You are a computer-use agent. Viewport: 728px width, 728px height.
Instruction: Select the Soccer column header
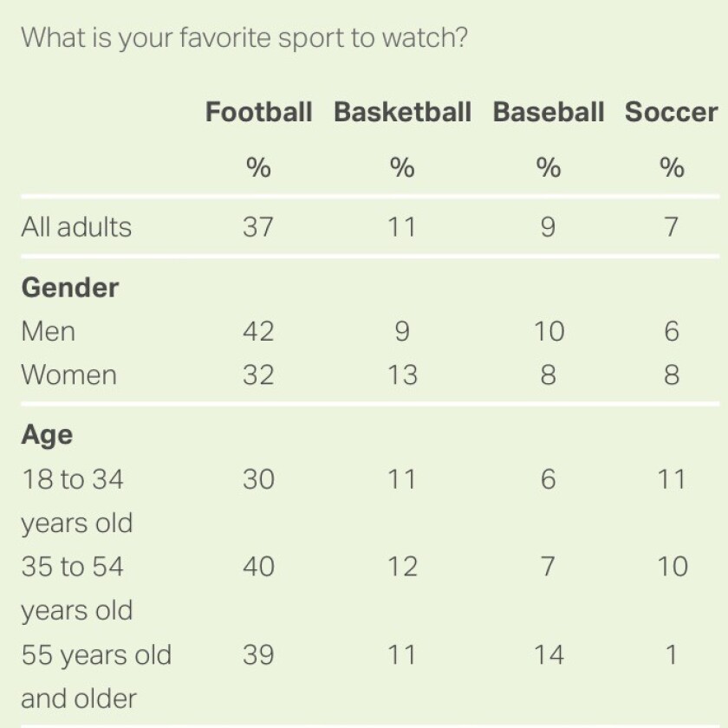[672, 112]
